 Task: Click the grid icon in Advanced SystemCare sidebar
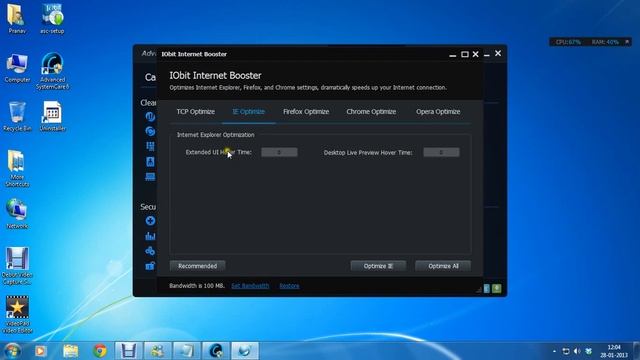pos(150,146)
